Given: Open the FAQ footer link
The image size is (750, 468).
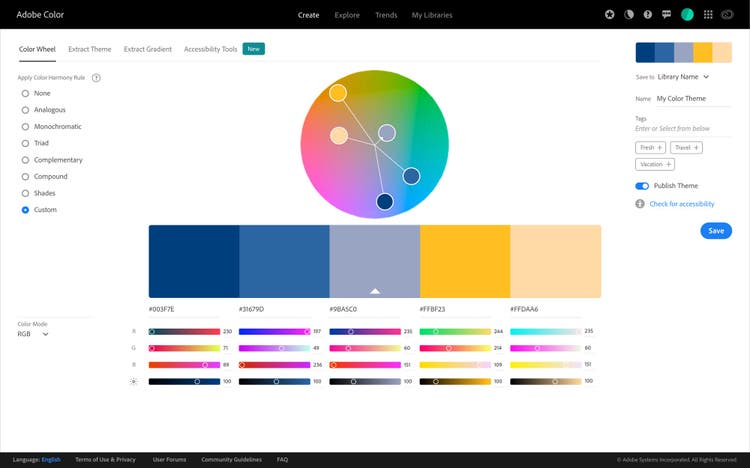Looking at the screenshot, I should (282, 459).
